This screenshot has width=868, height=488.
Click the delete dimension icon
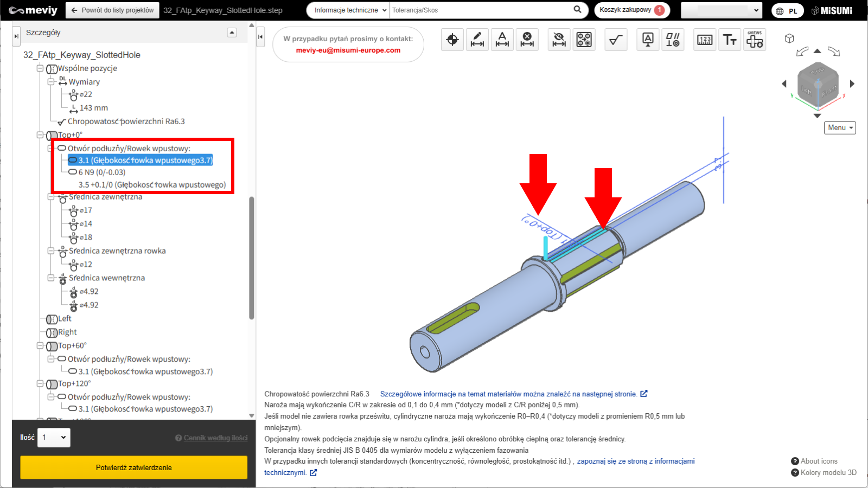527,40
